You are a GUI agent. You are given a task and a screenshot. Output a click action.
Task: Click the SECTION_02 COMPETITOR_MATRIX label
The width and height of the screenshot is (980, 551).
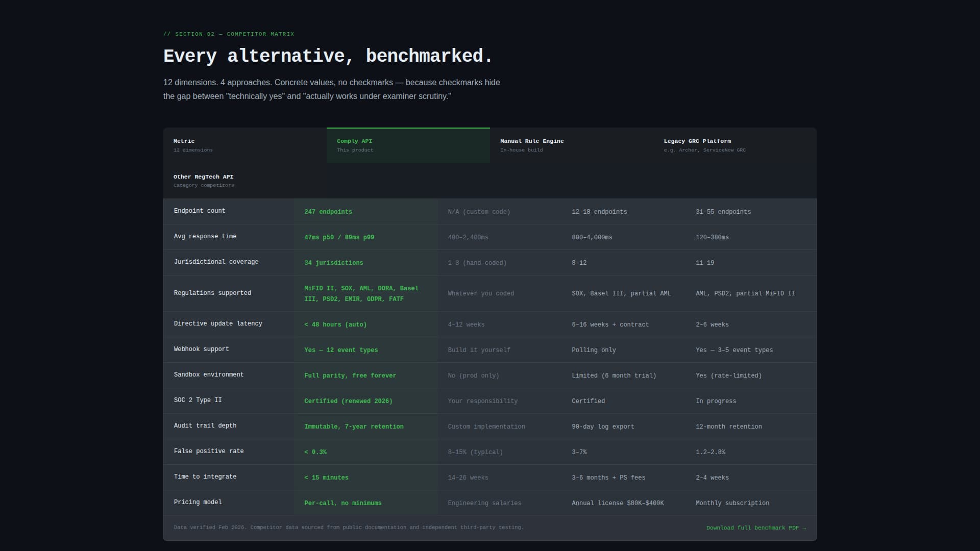229,34
